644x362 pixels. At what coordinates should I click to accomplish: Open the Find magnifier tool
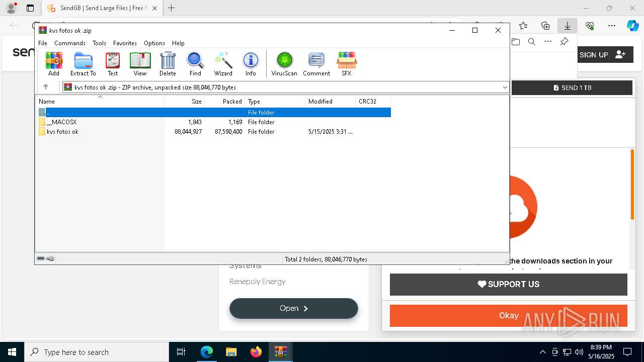(x=195, y=64)
